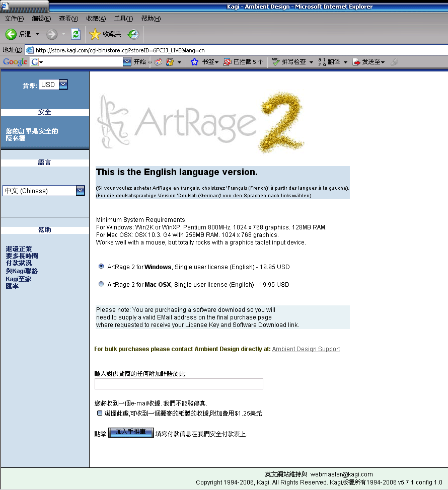Click the History icon next to 收藏夹
This screenshot has width=448, height=490.
tap(133, 34)
